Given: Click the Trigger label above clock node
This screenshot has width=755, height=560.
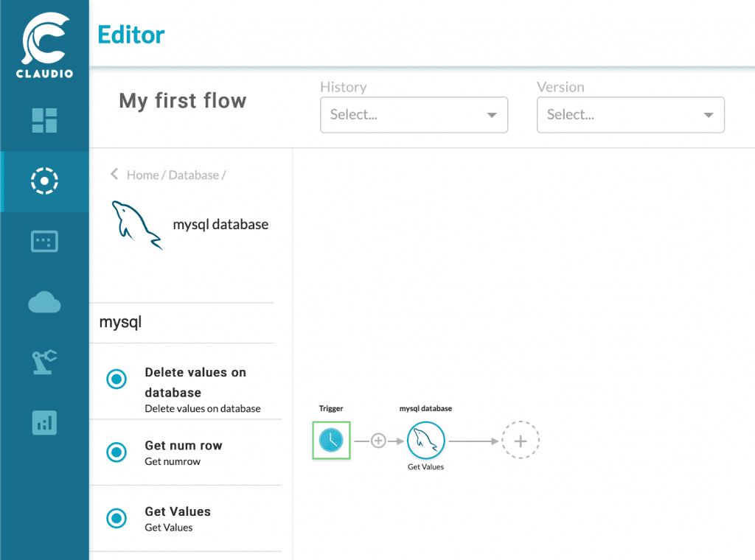Looking at the screenshot, I should pos(331,408).
